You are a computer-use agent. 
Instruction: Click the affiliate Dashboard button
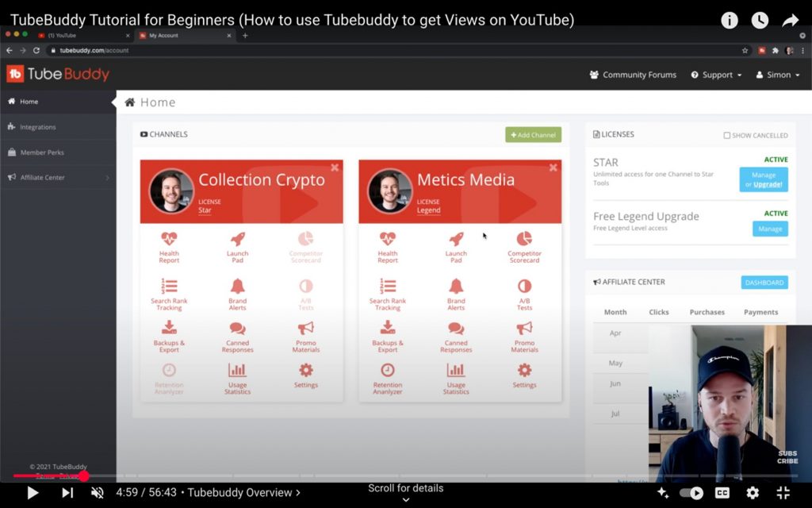(764, 283)
